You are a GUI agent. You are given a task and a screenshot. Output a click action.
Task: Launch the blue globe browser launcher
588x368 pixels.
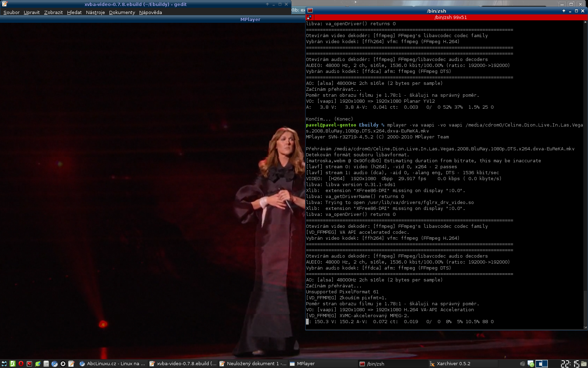[x=55, y=364]
